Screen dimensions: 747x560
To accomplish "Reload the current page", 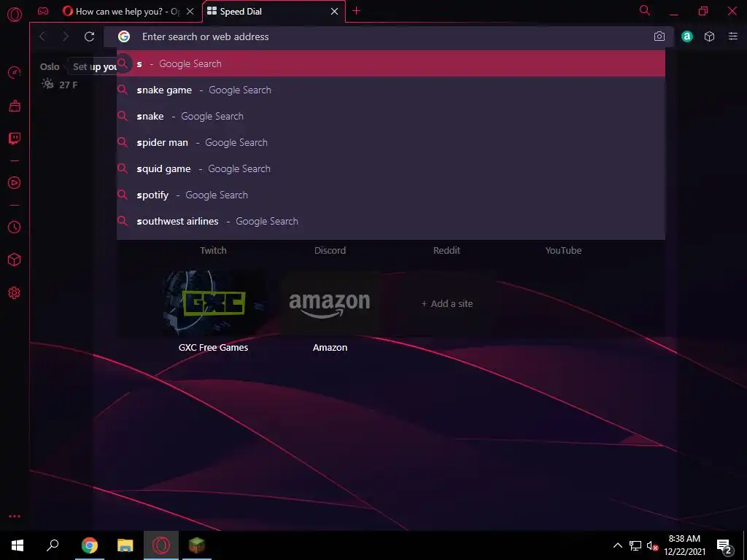I will coord(89,36).
